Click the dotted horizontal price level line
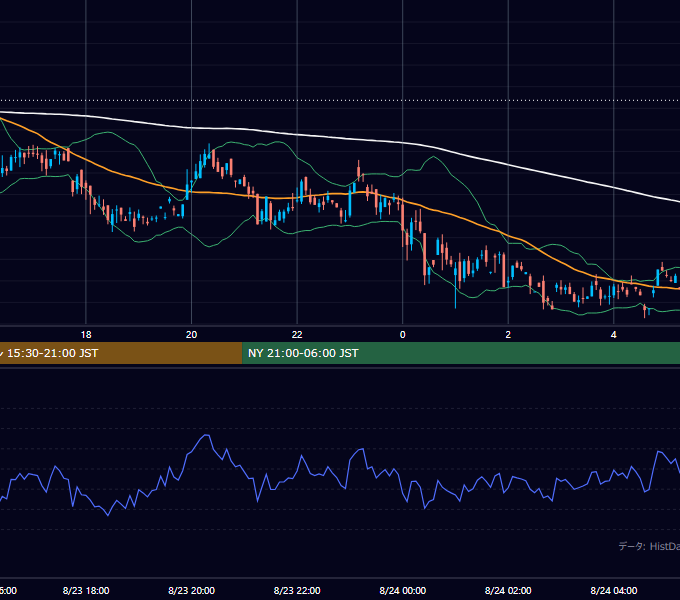680x600 pixels. pyautogui.click(x=340, y=101)
